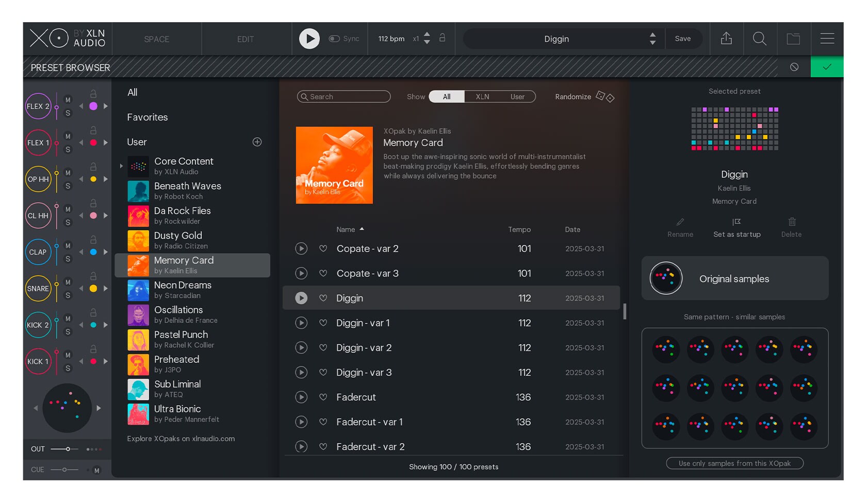Click Use only samples from this XOpak

pyautogui.click(x=734, y=463)
